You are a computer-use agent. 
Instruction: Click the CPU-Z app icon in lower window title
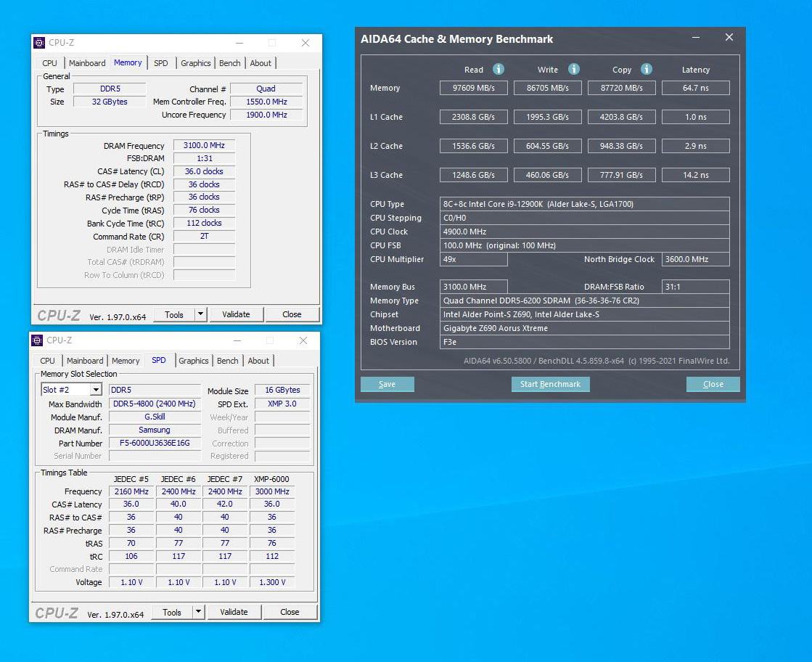[37, 340]
